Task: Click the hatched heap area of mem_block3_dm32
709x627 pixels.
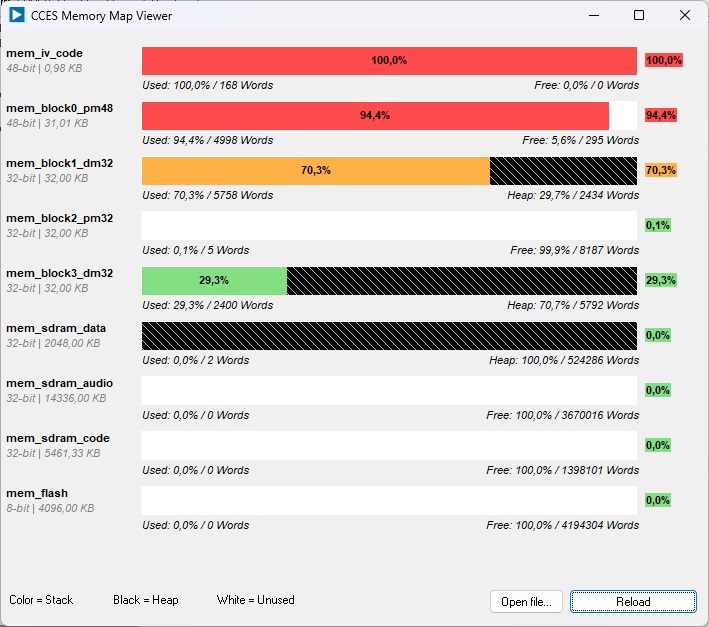Action: (x=462, y=281)
